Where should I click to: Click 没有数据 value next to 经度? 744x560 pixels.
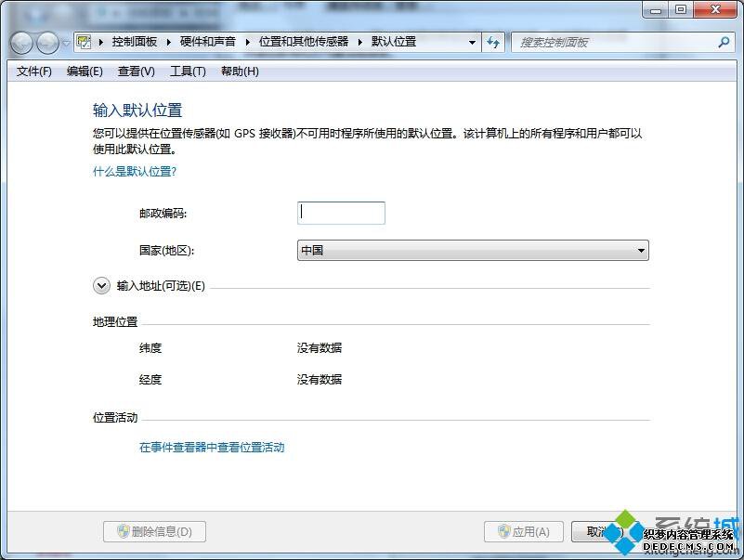(x=320, y=379)
